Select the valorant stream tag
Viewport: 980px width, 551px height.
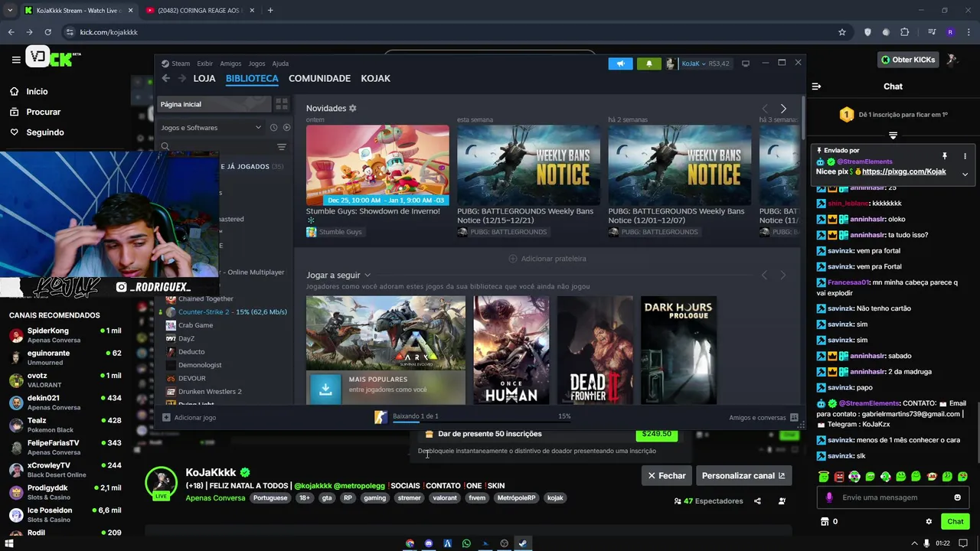(x=444, y=498)
